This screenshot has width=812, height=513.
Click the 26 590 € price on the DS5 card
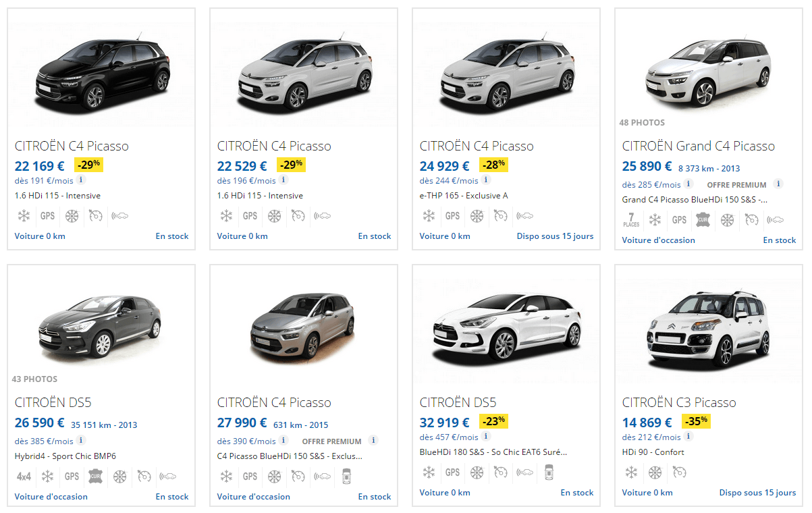point(39,423)
